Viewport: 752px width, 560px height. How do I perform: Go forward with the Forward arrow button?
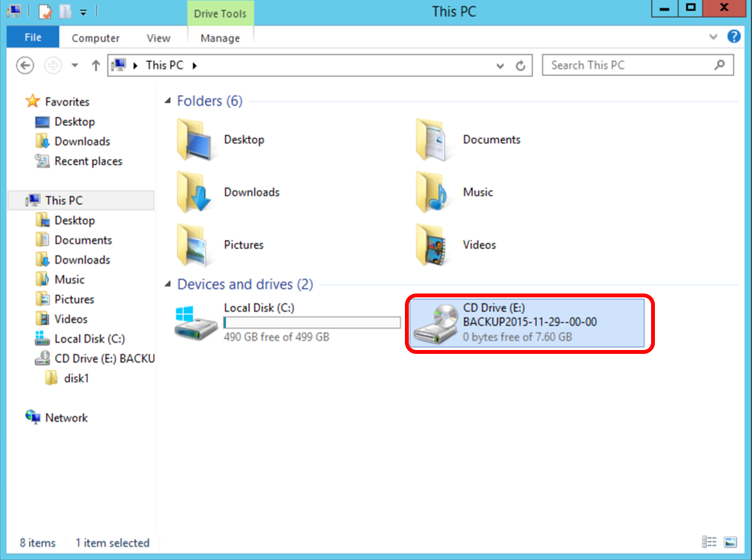click(53, 65)
